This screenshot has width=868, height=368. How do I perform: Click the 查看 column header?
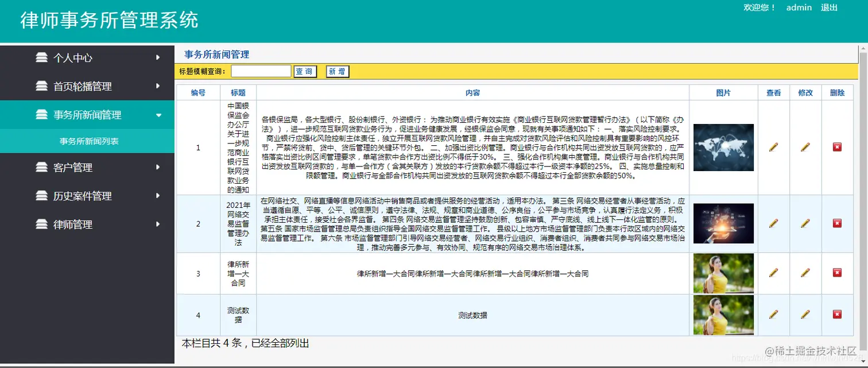coord(773,93)
